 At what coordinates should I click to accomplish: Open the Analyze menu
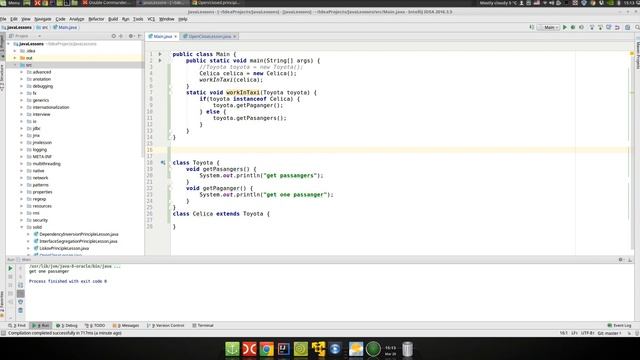(76, 19)
